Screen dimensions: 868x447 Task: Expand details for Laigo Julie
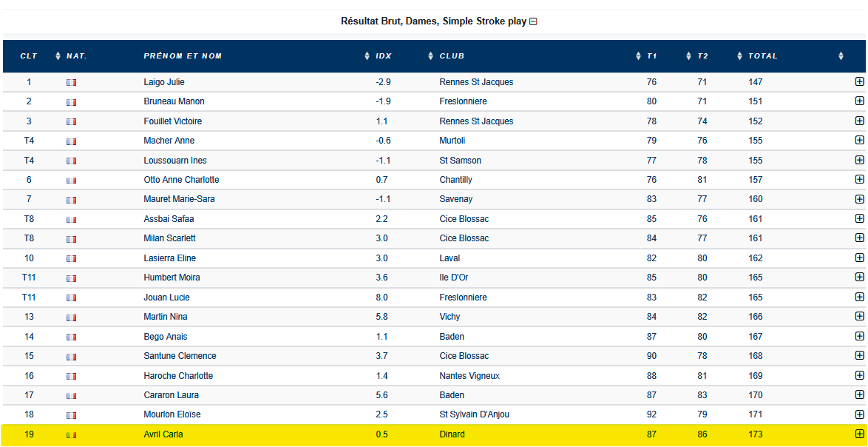(x=859, y=82)
